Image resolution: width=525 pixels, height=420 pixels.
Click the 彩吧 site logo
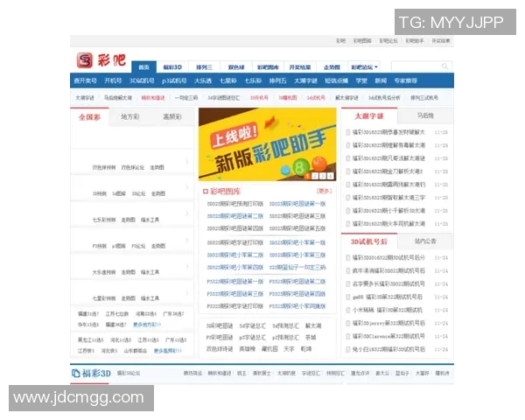tap(101, 60)
